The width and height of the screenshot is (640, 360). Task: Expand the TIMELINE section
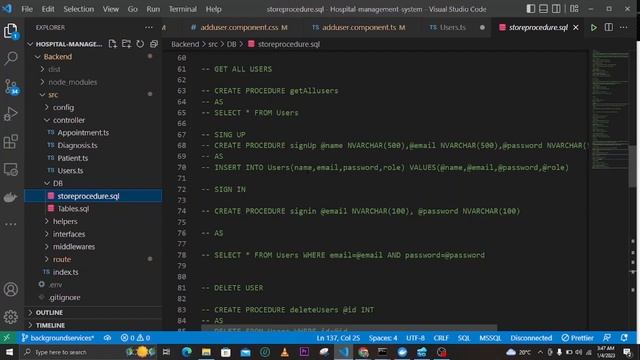coord(50,325)
